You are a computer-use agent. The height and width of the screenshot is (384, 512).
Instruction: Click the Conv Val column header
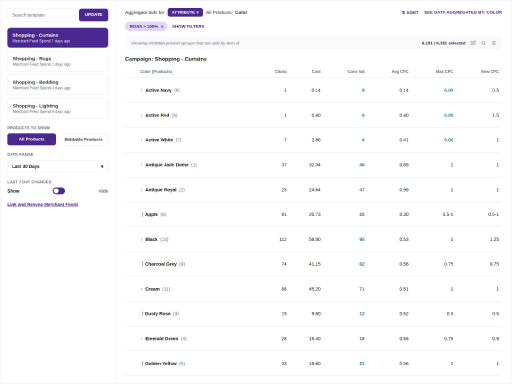coord(356,72)
